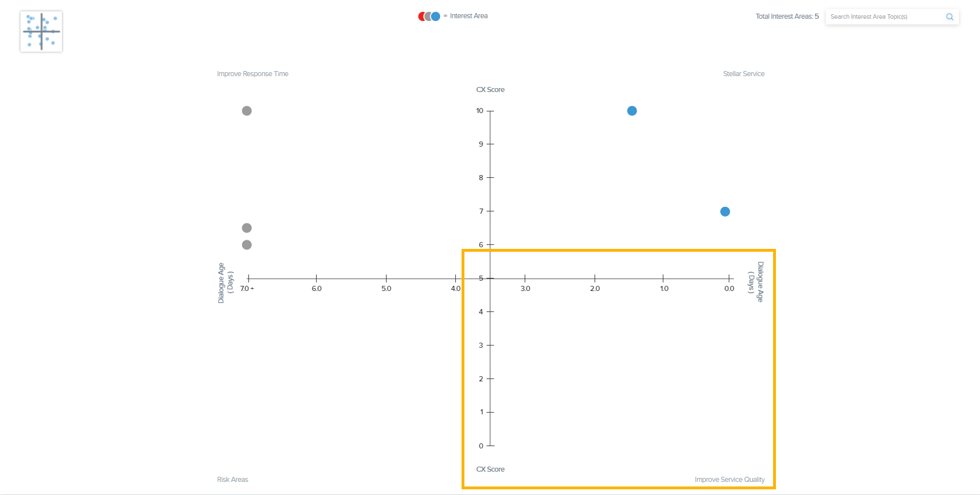Select the gray interest area at CX score 6
980x495 pixels.
point(247,245)
